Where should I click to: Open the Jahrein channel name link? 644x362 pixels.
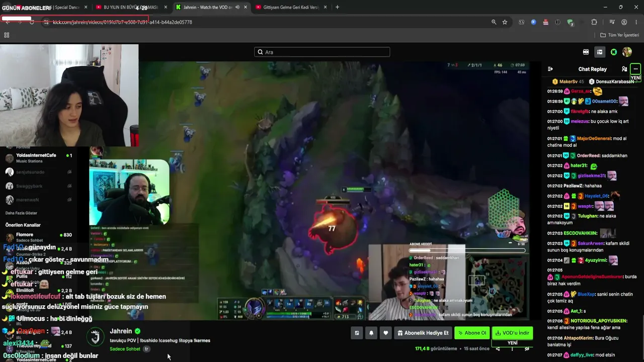click(x=121, y=331)
